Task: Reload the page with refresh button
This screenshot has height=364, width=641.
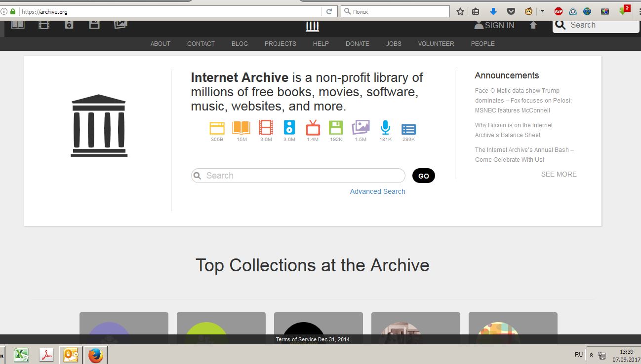Action: point(329,11)
